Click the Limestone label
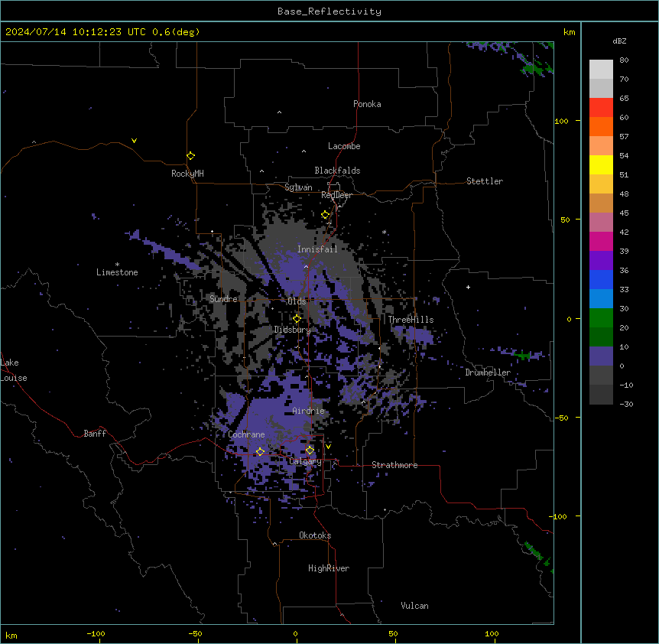The height and width of the screenshot is (644, 659). [x=117, y=272]
